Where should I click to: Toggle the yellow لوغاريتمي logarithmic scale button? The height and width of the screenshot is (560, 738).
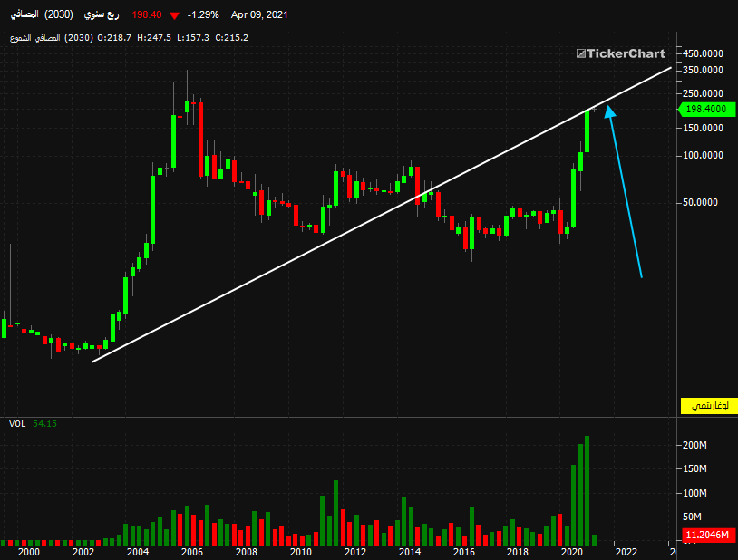pyautogui.click(x=709, y=406)
